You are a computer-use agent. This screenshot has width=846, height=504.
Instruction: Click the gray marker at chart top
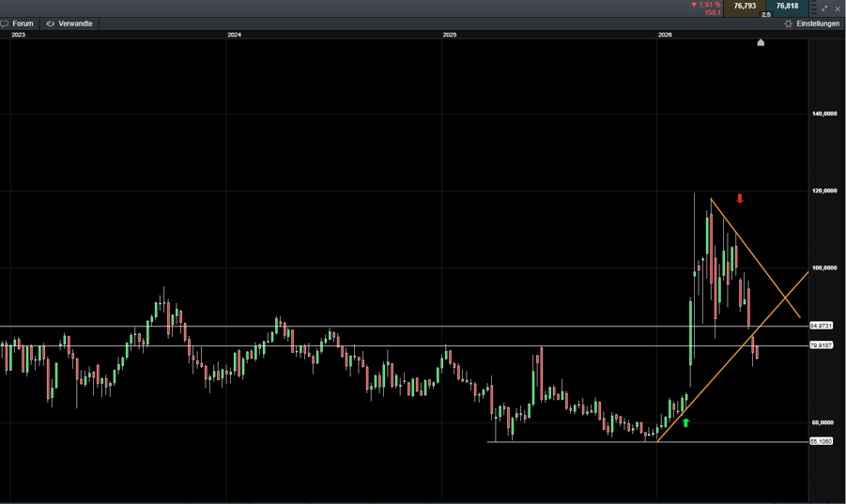[x=761, y=42]
